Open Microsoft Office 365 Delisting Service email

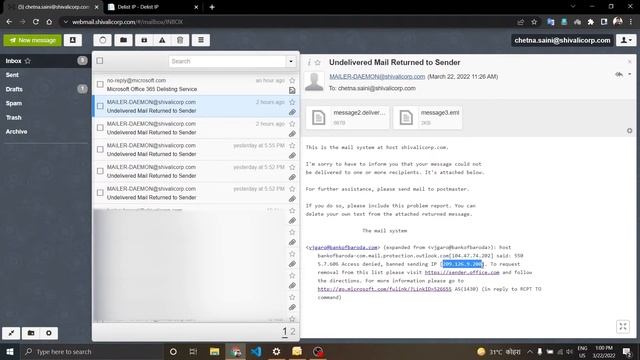[x=196, y=84]
